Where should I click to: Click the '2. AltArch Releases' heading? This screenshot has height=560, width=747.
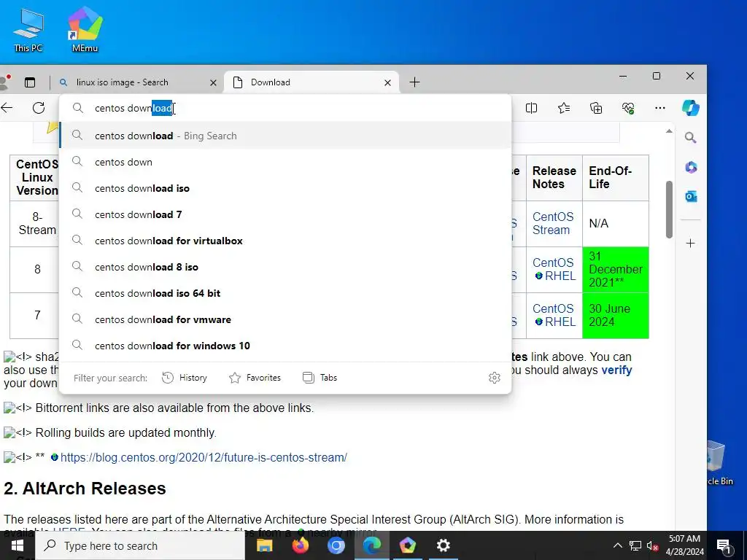click(85, 489)
